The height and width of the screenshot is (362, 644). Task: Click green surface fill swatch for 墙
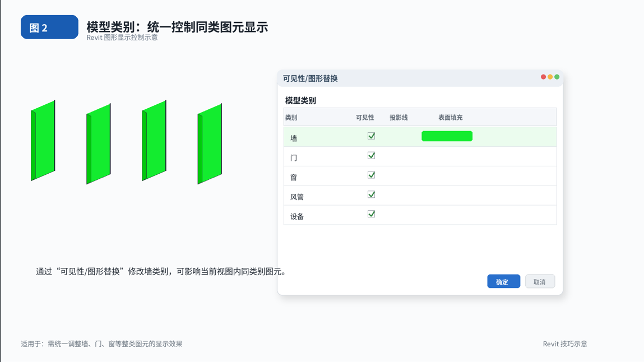(447, 136)
